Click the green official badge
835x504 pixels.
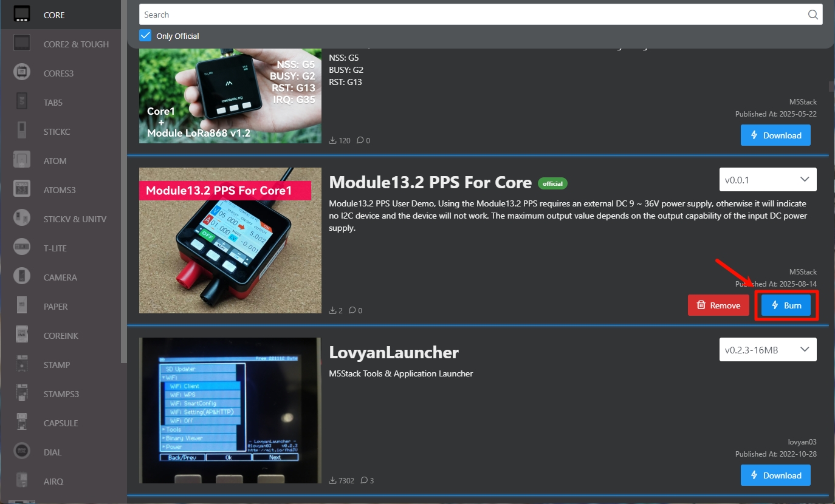[552, 183]
